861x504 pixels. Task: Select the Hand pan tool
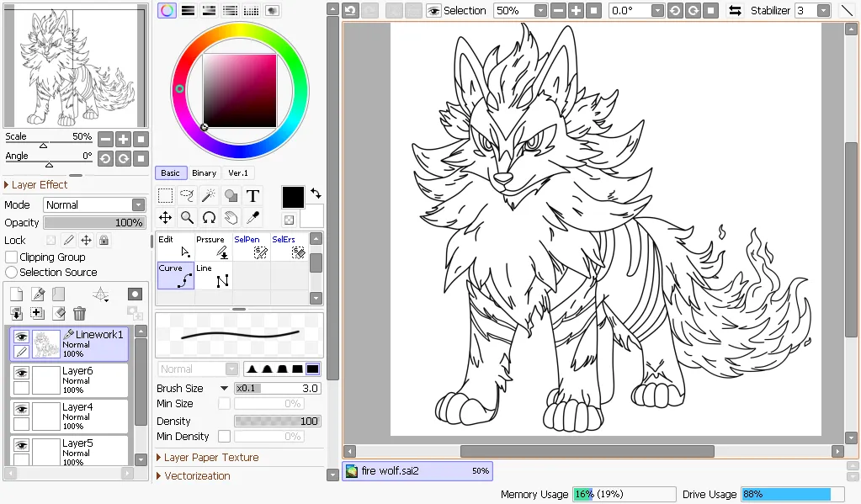point(231,217)
